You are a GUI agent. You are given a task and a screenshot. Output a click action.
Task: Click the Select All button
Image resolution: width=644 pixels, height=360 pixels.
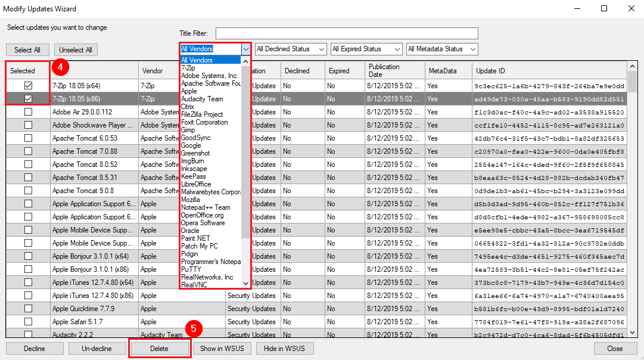tap(27, 49)
